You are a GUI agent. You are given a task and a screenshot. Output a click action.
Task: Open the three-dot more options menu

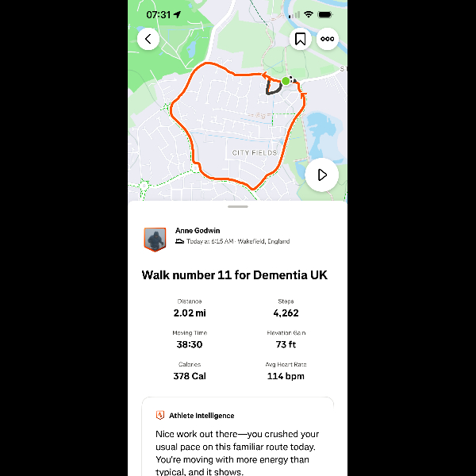pyautogui.click(x=327, y=39)
